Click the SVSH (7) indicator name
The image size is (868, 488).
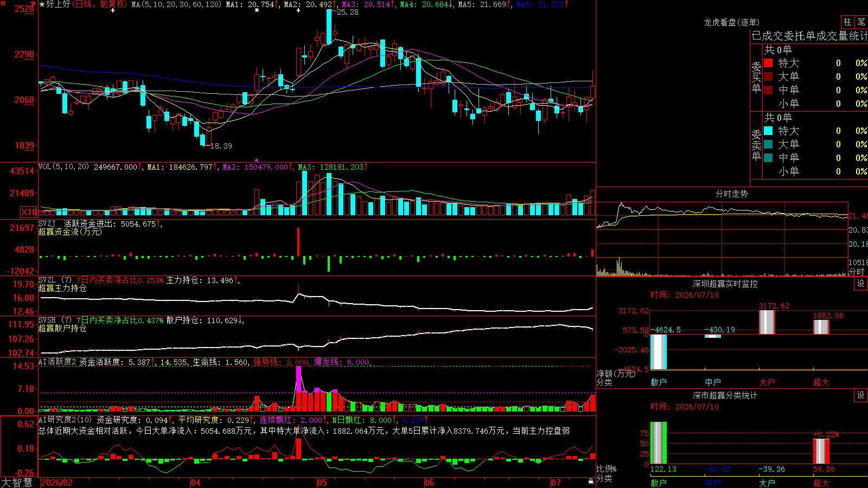pos(55,320)
